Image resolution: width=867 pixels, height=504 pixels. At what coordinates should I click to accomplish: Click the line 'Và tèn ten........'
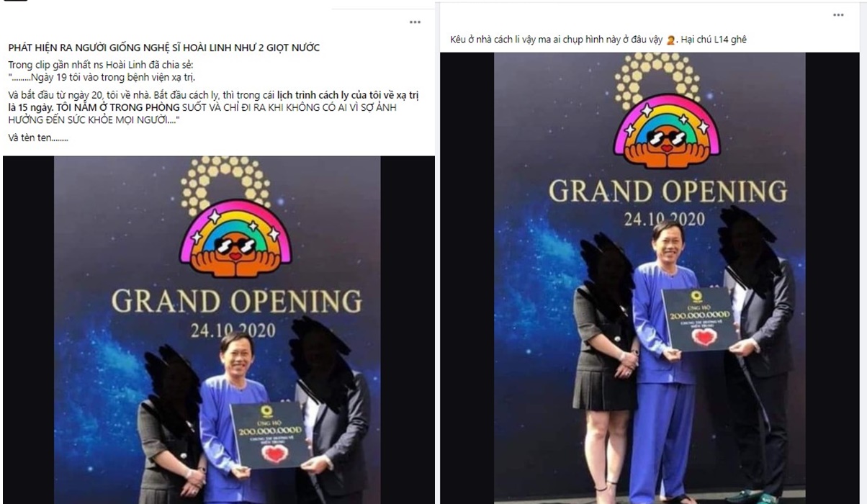[x=38, y=138]
